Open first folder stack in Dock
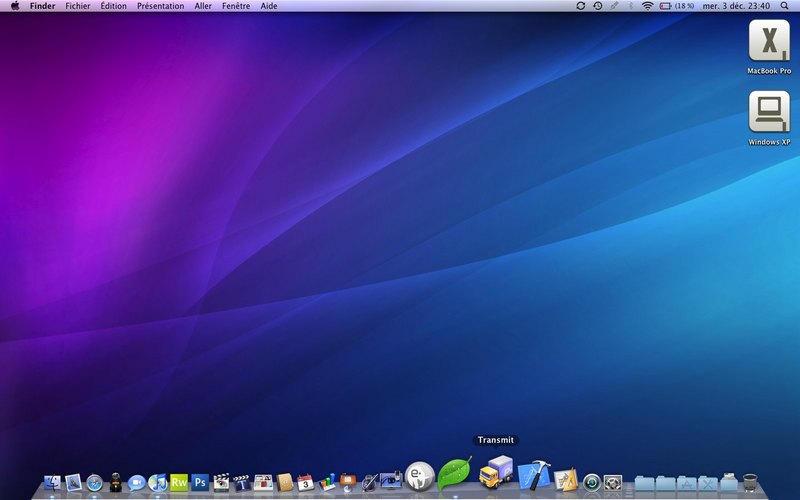Image resolution: width=800 pixels, height=500 pixels. (x=644, y=483)
